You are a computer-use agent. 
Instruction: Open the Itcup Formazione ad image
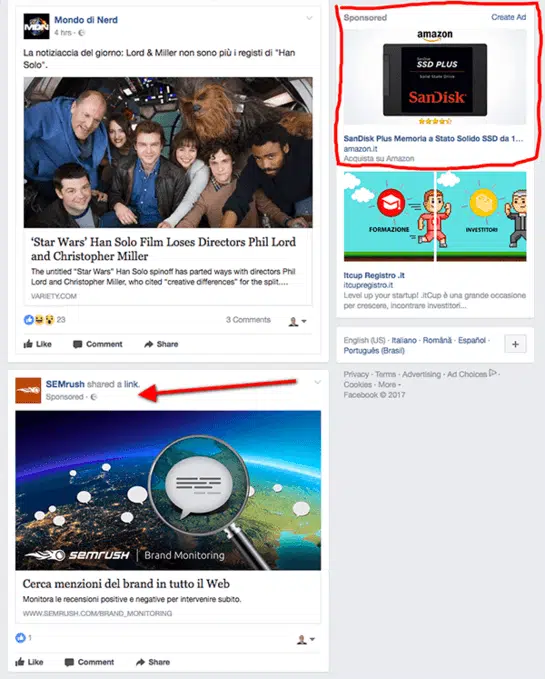[435, 217]
